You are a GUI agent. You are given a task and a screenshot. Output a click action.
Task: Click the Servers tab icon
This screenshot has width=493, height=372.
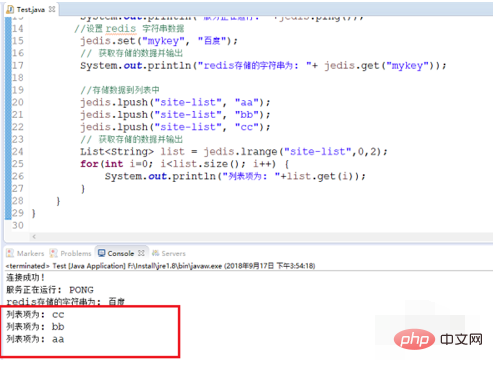155,253
